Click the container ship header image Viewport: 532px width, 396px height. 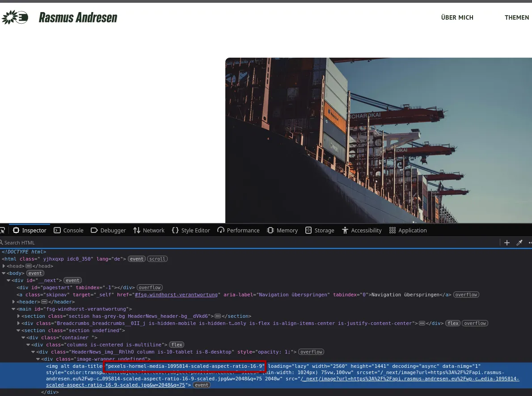point(379,140)
